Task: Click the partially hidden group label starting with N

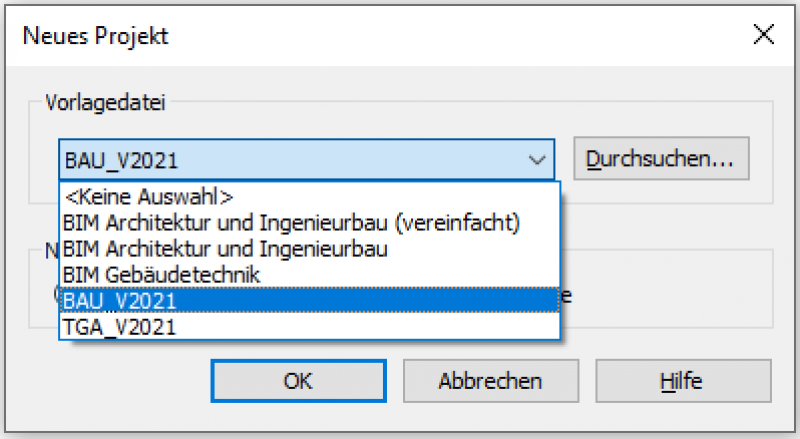Action: (x=47, y=252)
